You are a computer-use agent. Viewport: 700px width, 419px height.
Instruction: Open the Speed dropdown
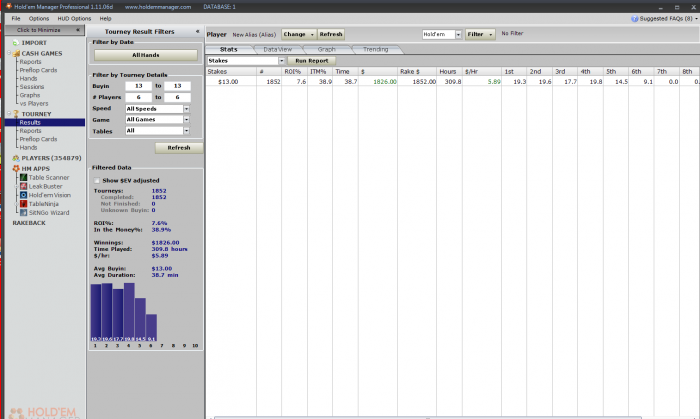[186, 109]
